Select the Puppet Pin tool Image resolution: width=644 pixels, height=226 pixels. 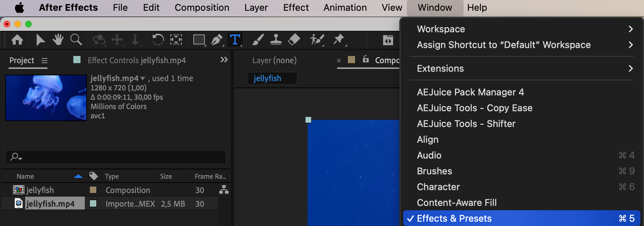[339, 39]
